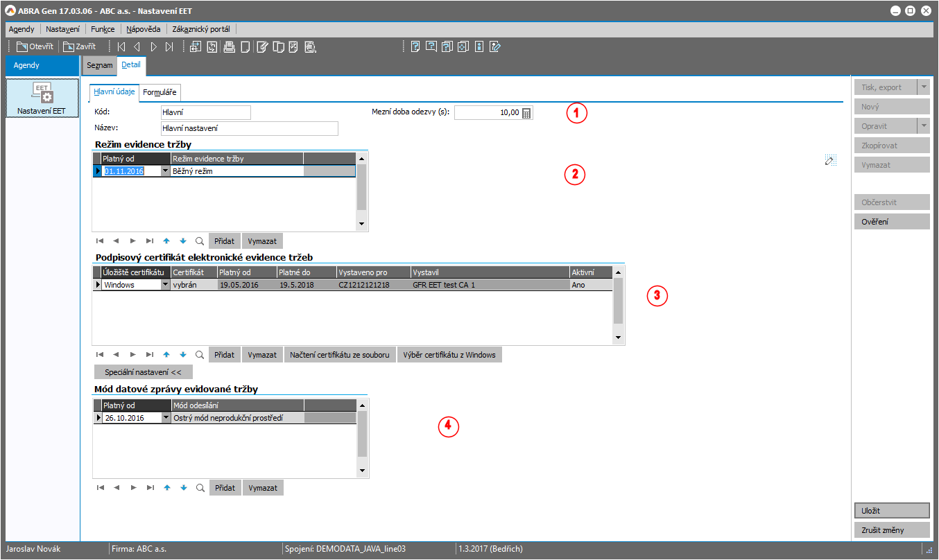Collapse the Speciální nastavení section
Viewport: 939px width, 560px height.
pyautogui.click(x=143, y=372)
